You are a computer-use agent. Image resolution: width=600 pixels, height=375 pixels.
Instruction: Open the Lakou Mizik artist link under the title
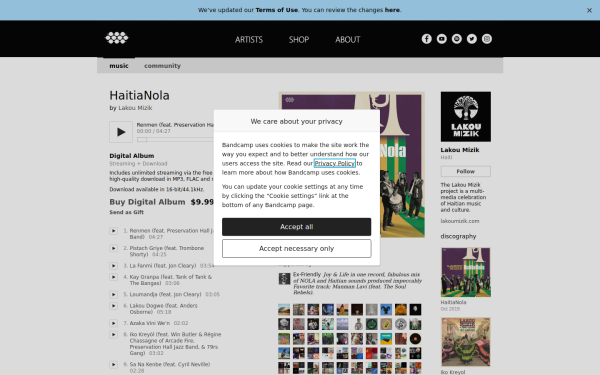coord(135,108)
